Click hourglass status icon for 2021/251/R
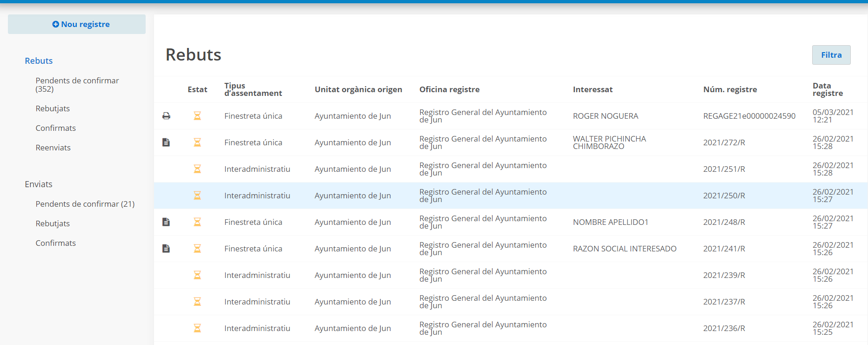 tap(197, 169)
